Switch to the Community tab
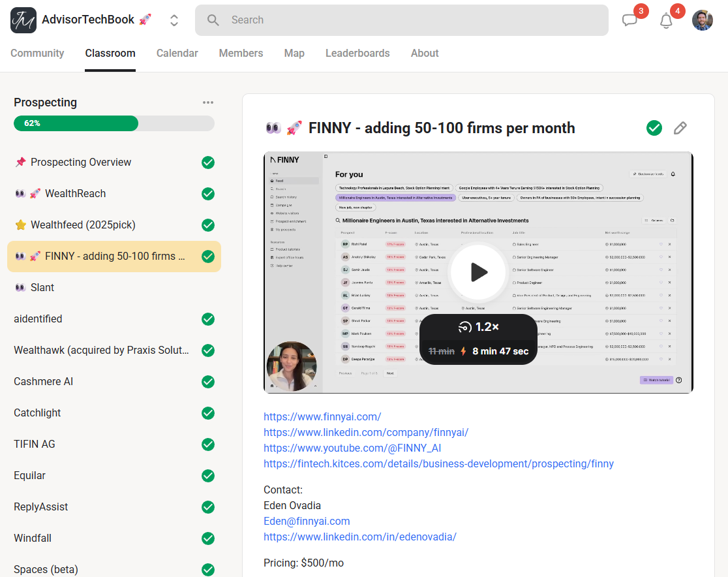Image resolution: width=728 pixels, height=577 pixels. [x=37, y=53]
